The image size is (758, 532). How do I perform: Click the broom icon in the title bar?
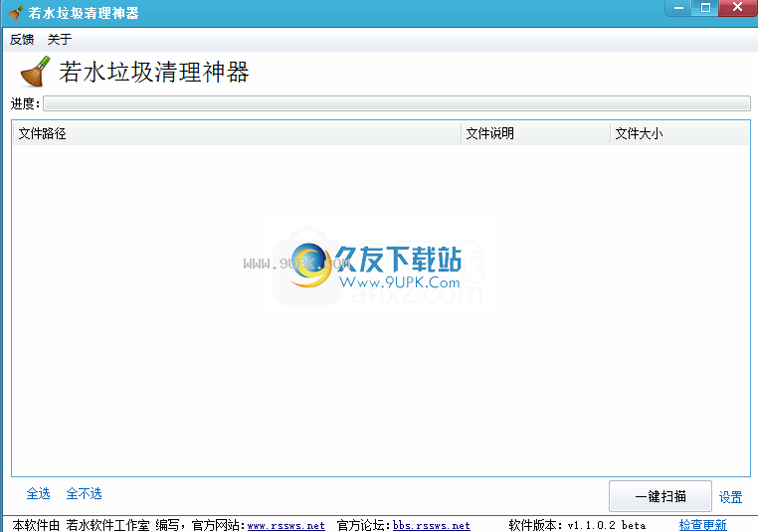point(16,13)
